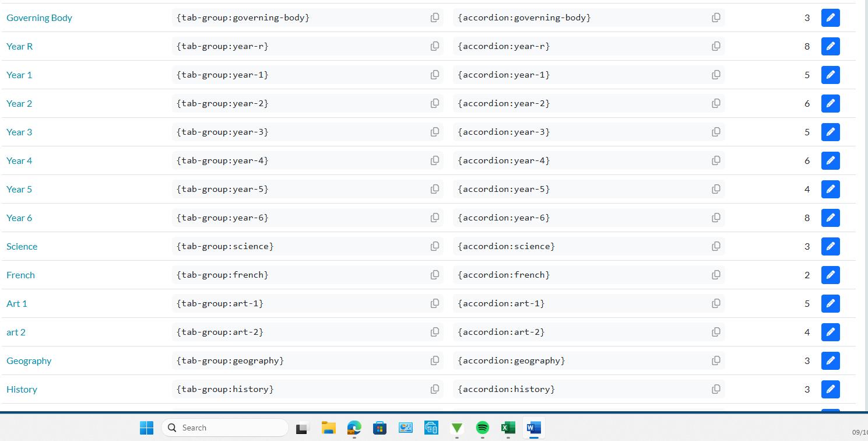
Task: Open the Year R link
Action: (19, 46)
